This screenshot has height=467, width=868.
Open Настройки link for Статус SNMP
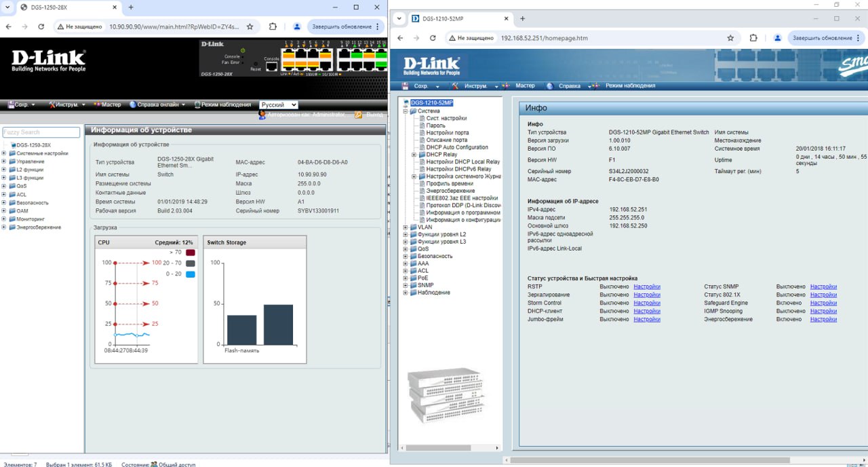(x=823, y=287)
